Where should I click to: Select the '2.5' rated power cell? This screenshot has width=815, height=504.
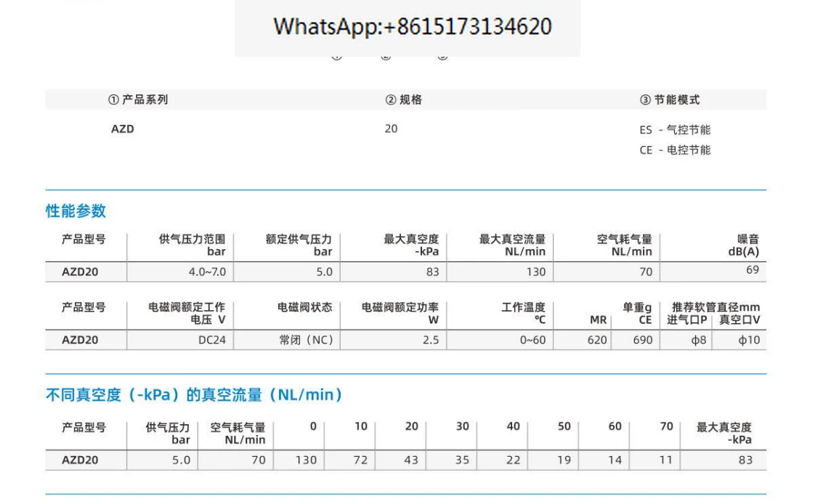(x=431, y=340)
